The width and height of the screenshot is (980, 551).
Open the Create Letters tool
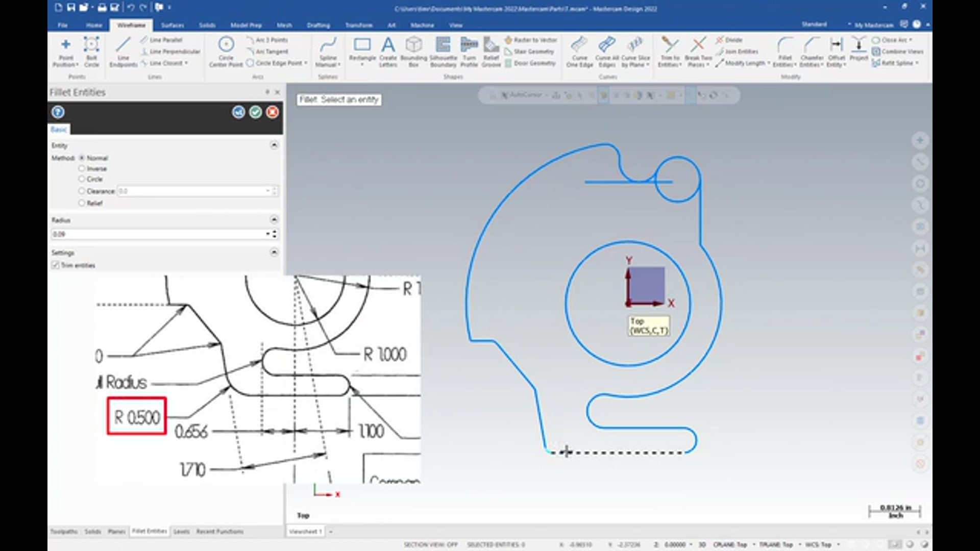pyautogui.click(x=388, y=52)
